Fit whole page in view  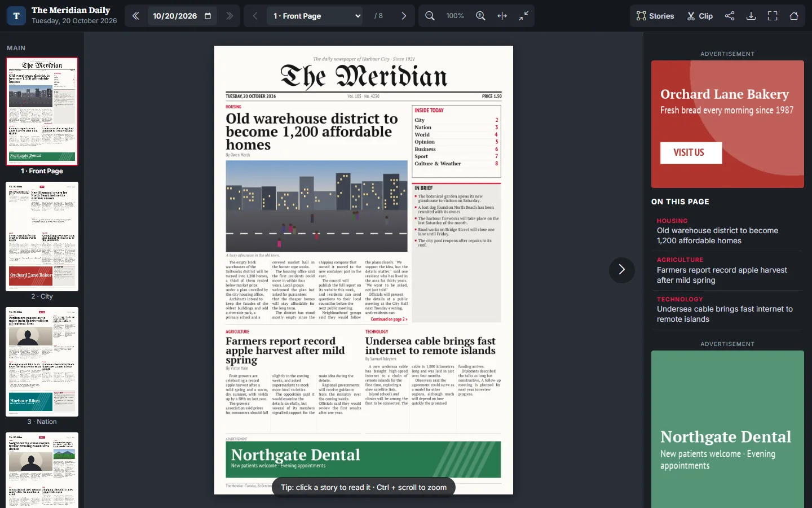[523, 16]
